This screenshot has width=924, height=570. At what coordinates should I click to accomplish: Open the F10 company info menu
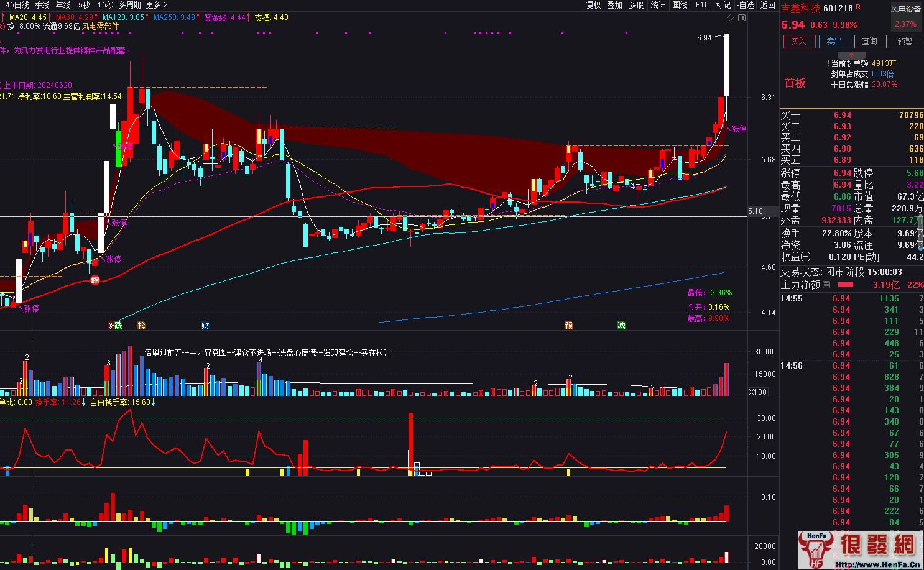(702, 5)
